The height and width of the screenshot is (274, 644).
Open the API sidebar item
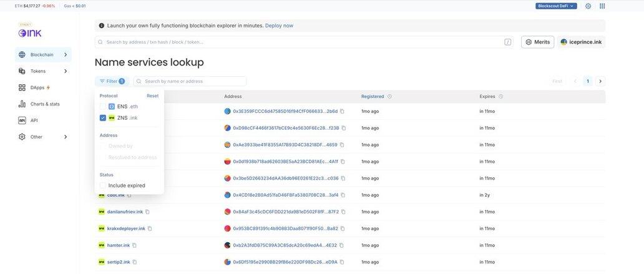coord(34,120)
